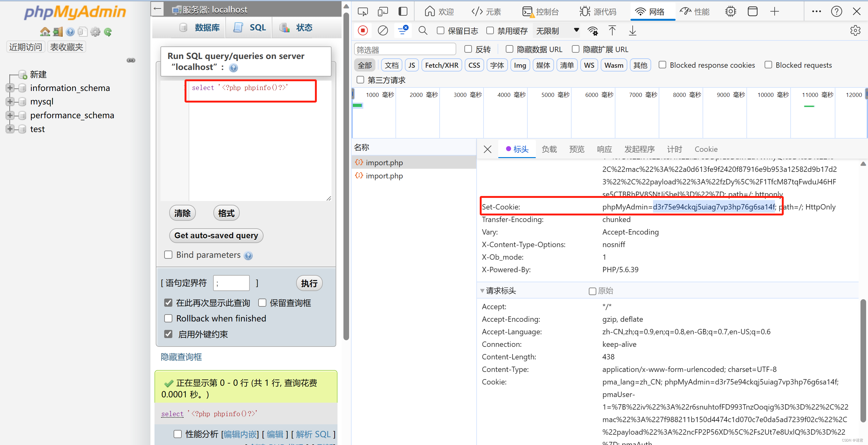
Task: Switch to 响应 response tab
Action: [604, 149]
